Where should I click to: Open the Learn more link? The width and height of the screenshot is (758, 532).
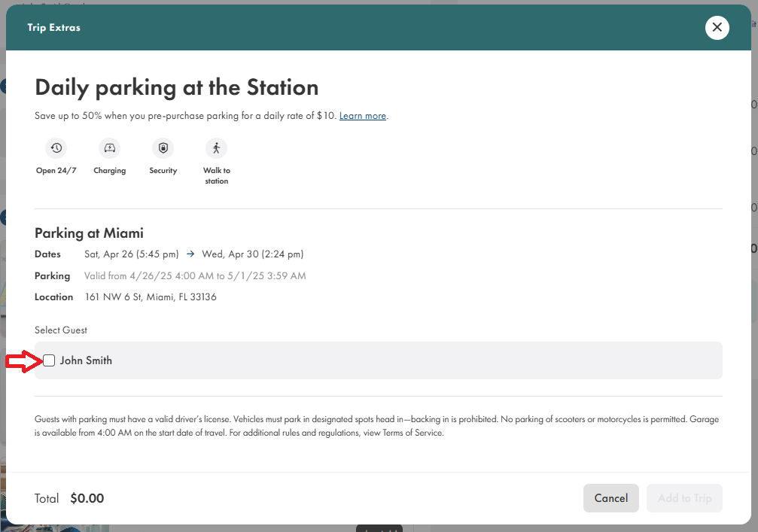tap(362, 116)
